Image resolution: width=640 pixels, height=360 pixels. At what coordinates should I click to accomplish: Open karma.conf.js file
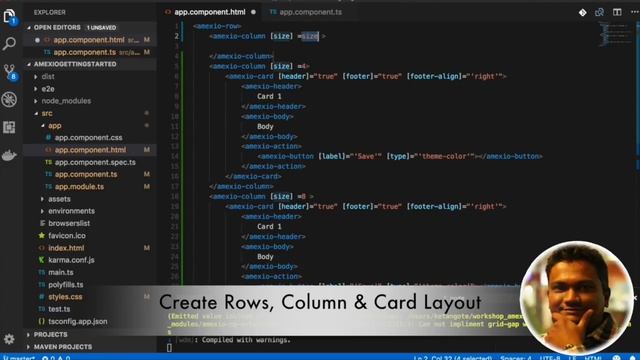point(71,260)
